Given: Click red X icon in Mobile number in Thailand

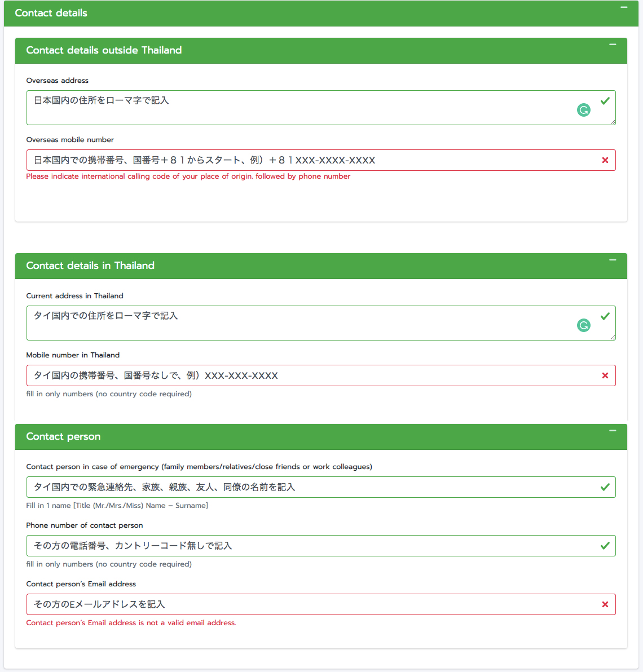Looking at the screenshot, I should click(605, 375).
